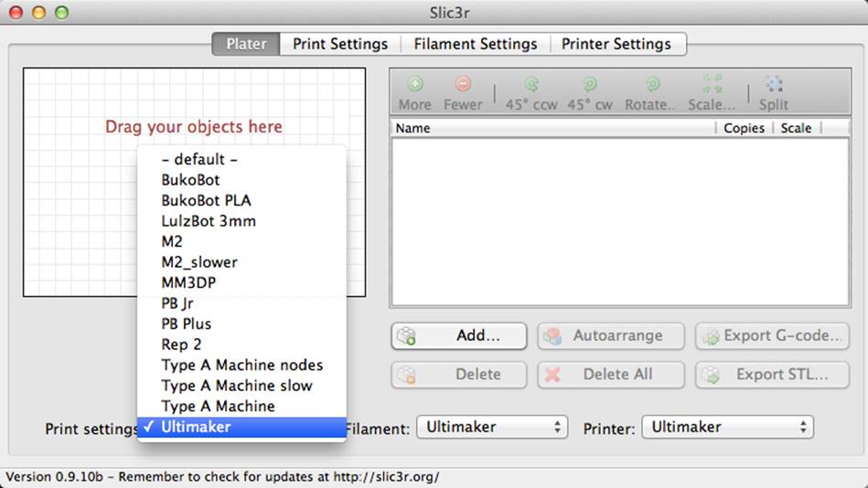
Task: Click the Add... button
Action: (x=459, y=336)
